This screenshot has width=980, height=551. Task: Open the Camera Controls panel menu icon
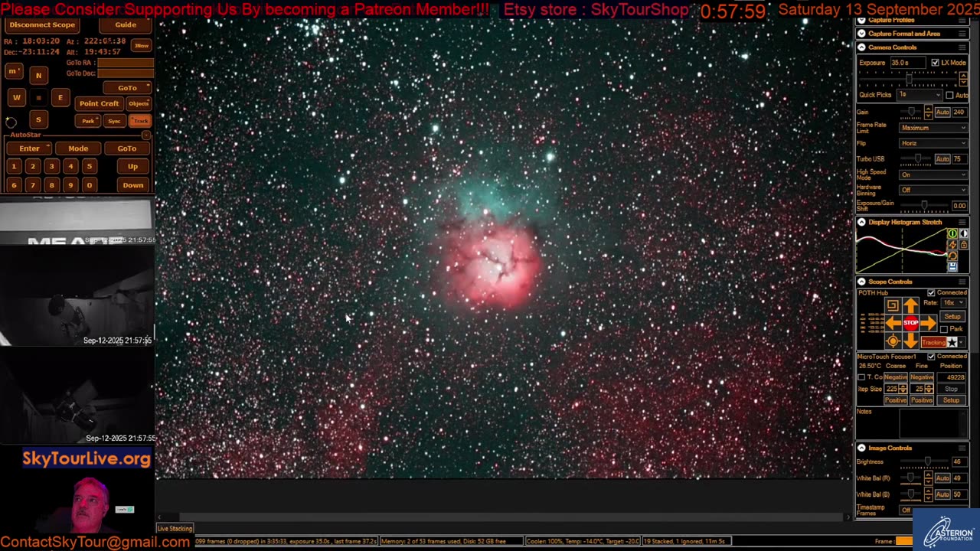click(962, 47)
